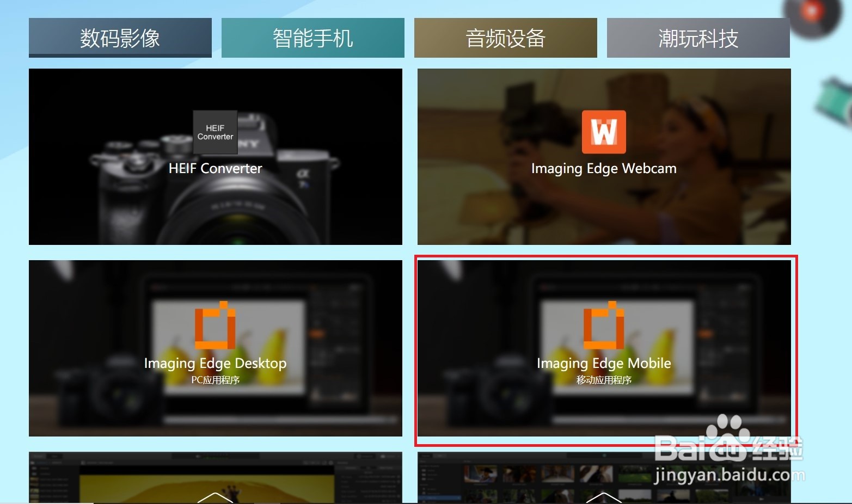
Task: Open the 潮玩科技 tab
Action: click(698, 38)
